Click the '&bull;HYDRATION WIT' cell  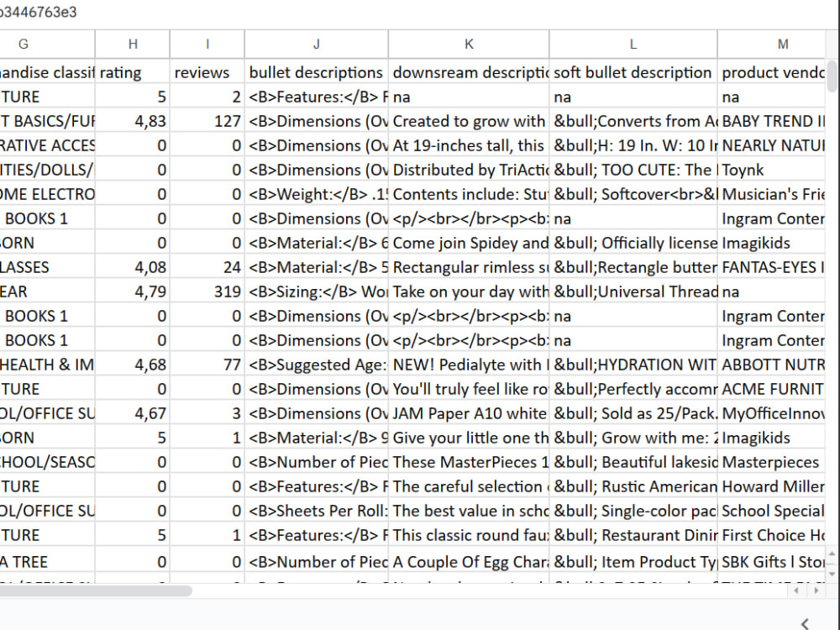633,365
